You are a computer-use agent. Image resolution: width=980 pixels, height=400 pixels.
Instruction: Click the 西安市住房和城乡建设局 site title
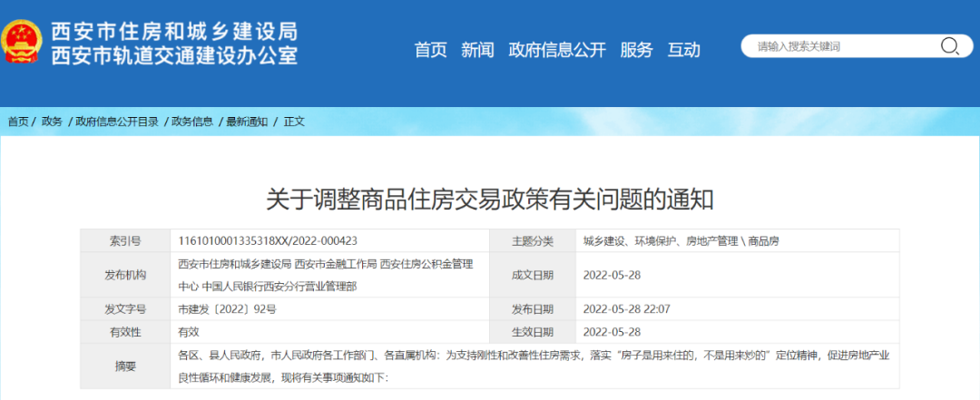pyautogui.click(x=173, y=32)
